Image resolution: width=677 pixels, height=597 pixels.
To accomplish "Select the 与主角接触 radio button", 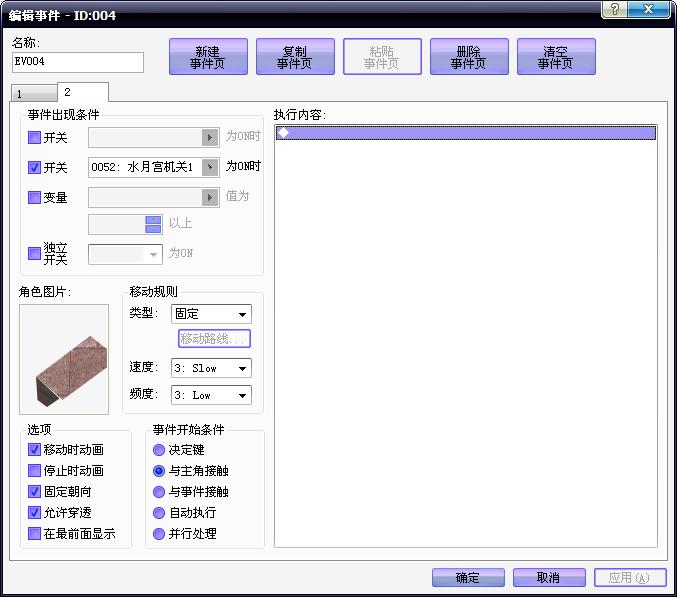I will tap(159, 471).
